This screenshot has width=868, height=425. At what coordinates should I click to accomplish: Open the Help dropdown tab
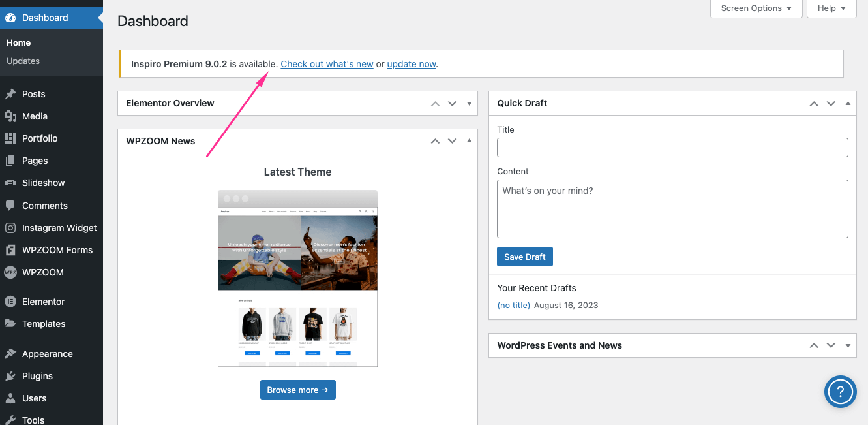click(x=831, y=8)
